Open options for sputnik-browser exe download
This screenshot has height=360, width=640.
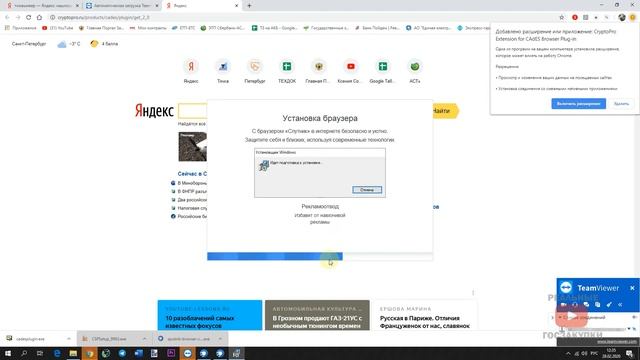point(220,339)
